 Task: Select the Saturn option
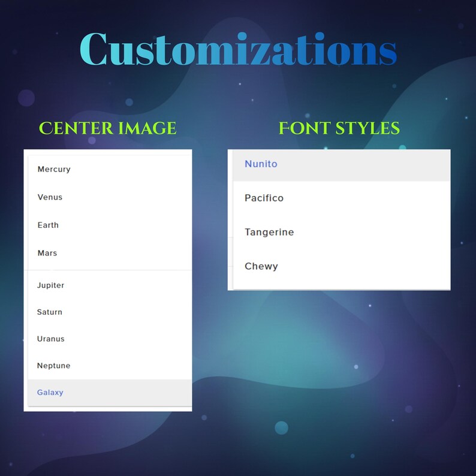click(110, 312)
